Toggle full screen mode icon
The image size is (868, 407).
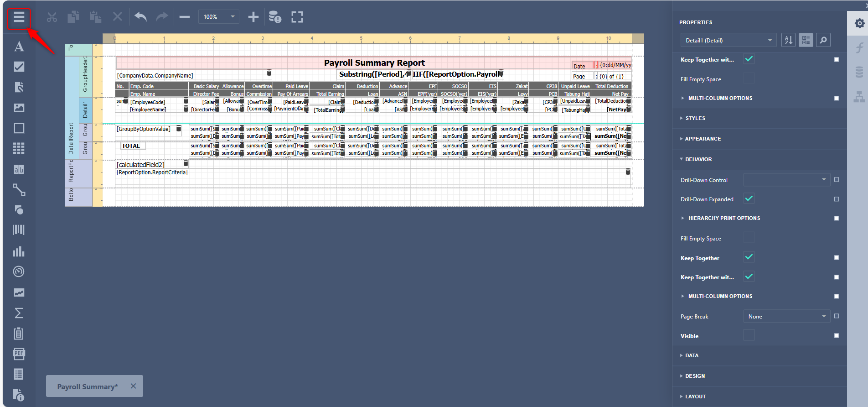point(297,17)
